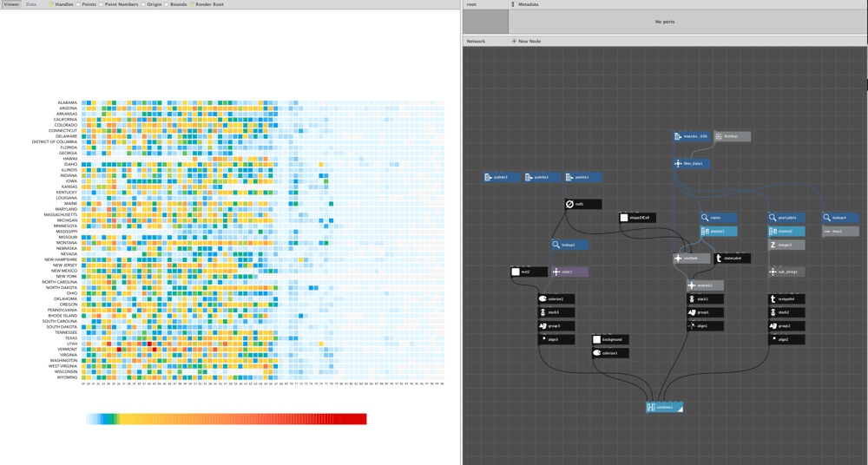
Task: Select the filter_data1 node
Action: point(692,164)
